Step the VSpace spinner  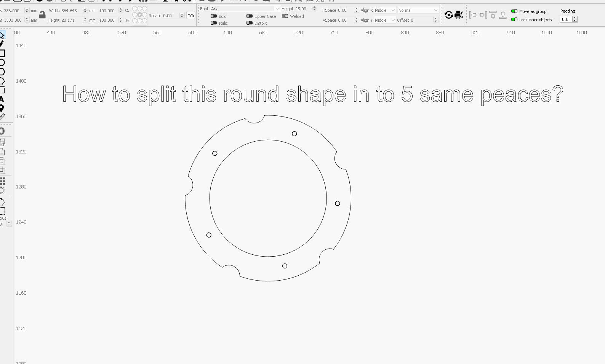point(356,20)
